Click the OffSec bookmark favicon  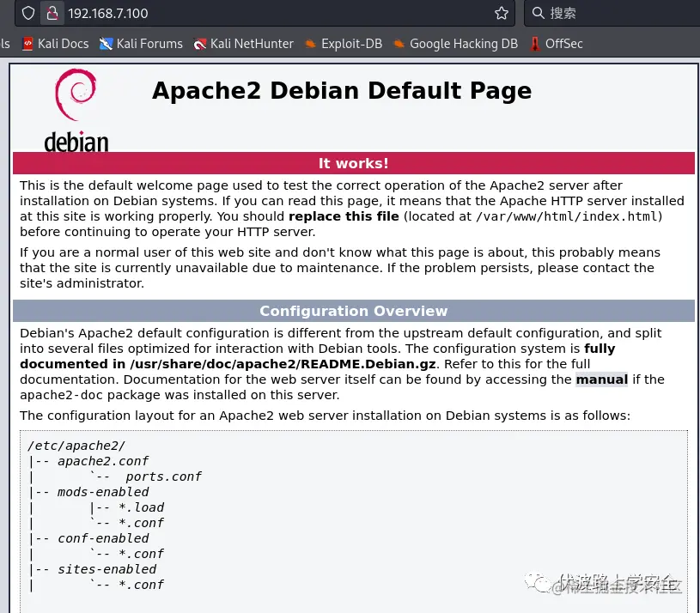point(535,44)
